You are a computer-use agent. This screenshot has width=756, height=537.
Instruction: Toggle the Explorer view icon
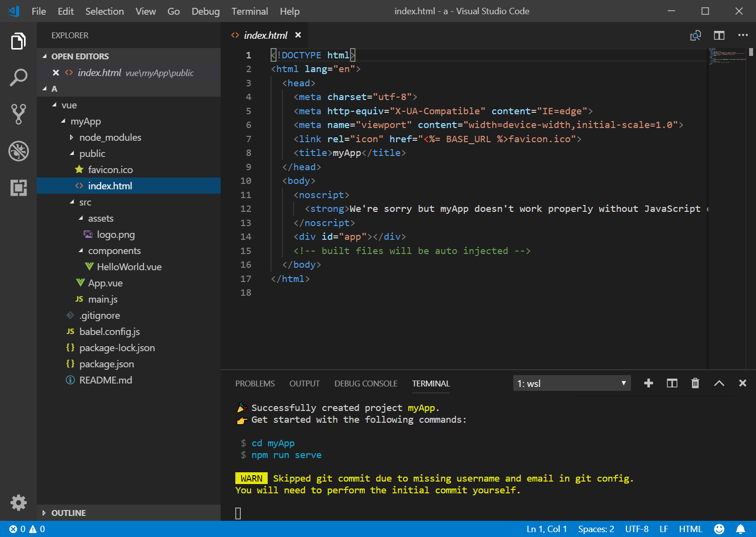click(18, 41)
